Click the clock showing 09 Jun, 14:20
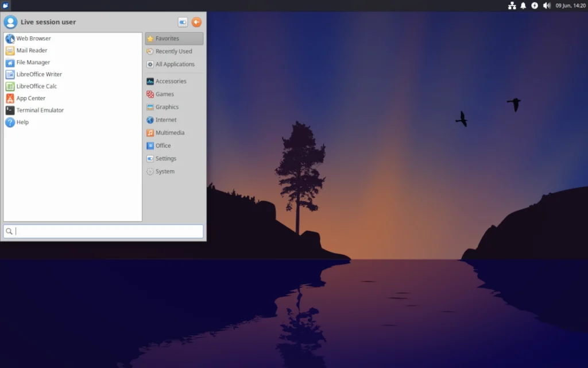This screenshot has width=588, height=368. (x=570, y=6)
